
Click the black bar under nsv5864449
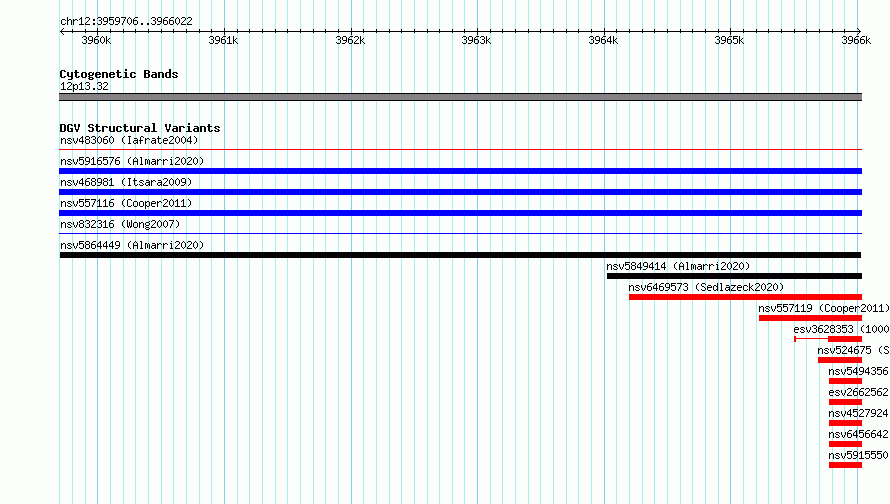click(x=460, y=255)
